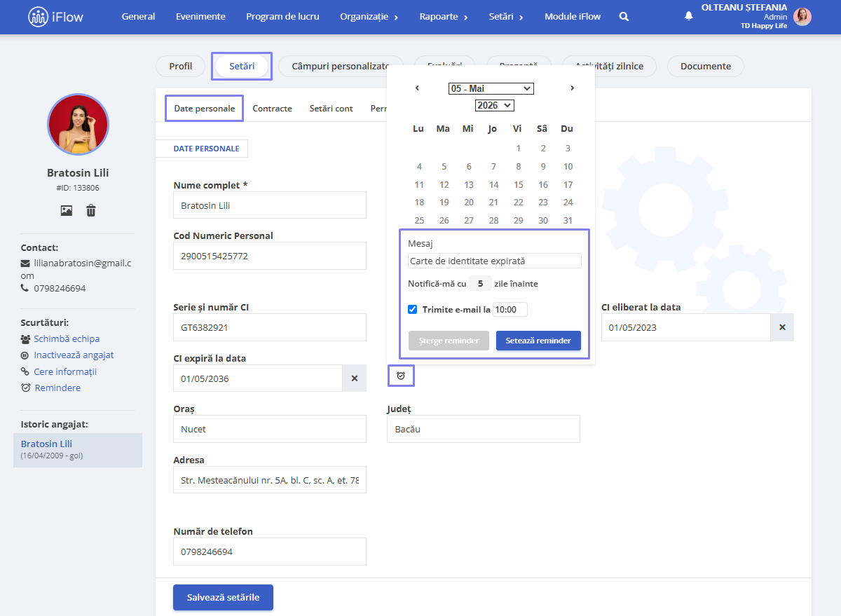This screenshot has width=841, height=616.
Task: Expand the Rapoarte menu
Action: (x=444, y=17)
